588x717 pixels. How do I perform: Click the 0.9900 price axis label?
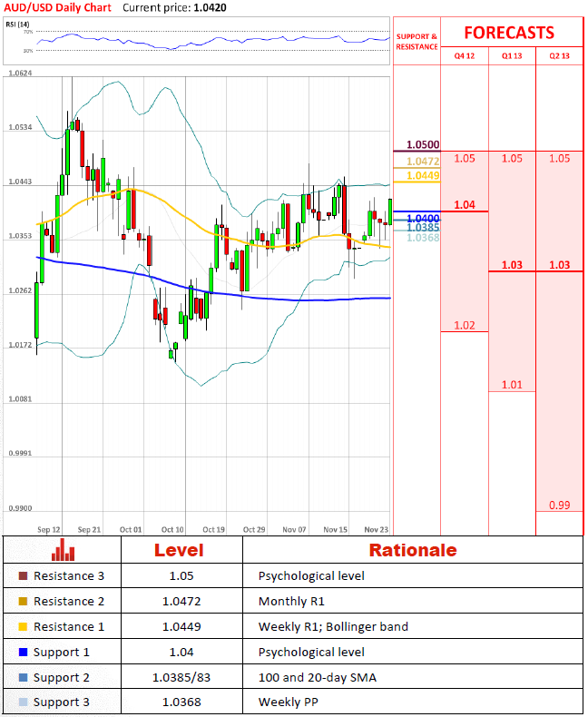(x=21, y=508)
